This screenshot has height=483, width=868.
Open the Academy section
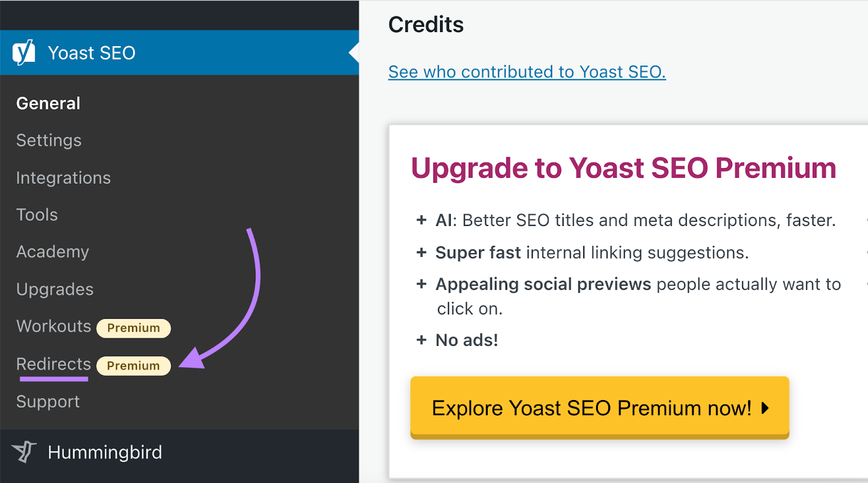pos(53,251)
